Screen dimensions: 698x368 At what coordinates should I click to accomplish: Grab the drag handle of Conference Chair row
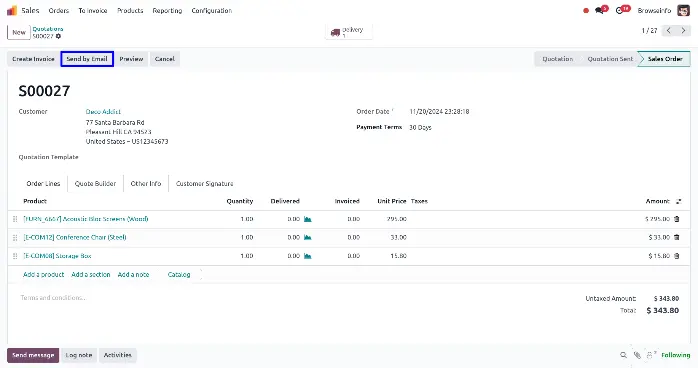pos(15,238)
